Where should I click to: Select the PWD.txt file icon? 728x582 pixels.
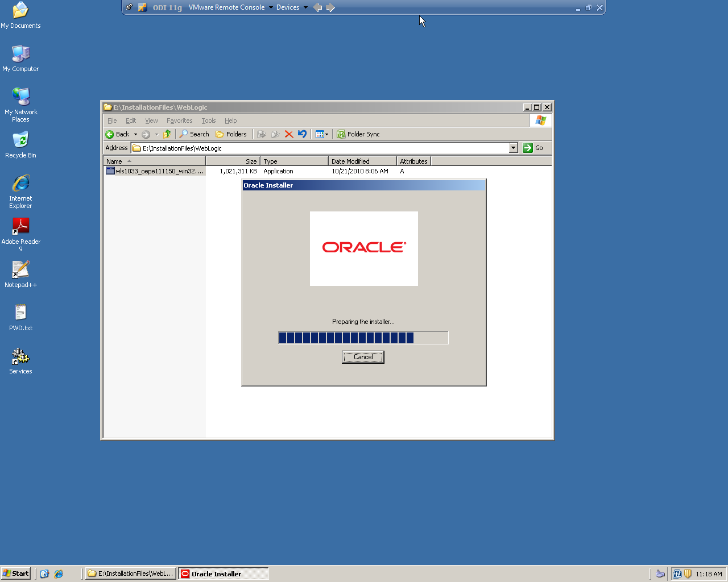(20, 318)
